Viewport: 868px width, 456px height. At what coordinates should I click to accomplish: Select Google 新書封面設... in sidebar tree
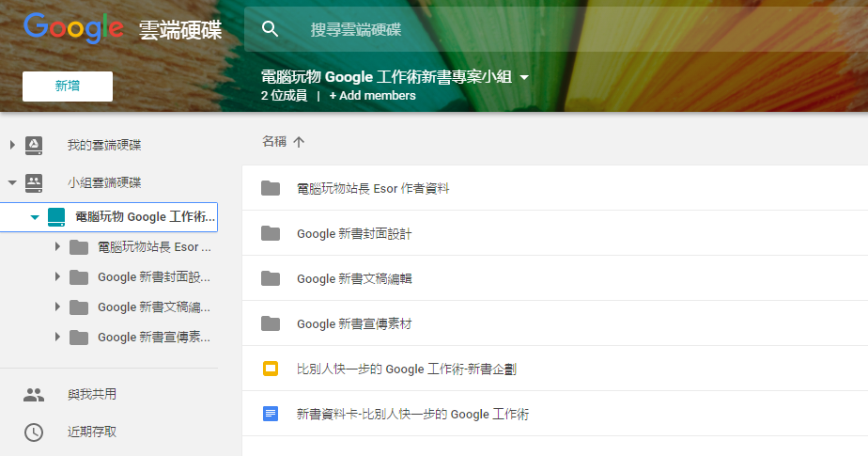[154, 277]
